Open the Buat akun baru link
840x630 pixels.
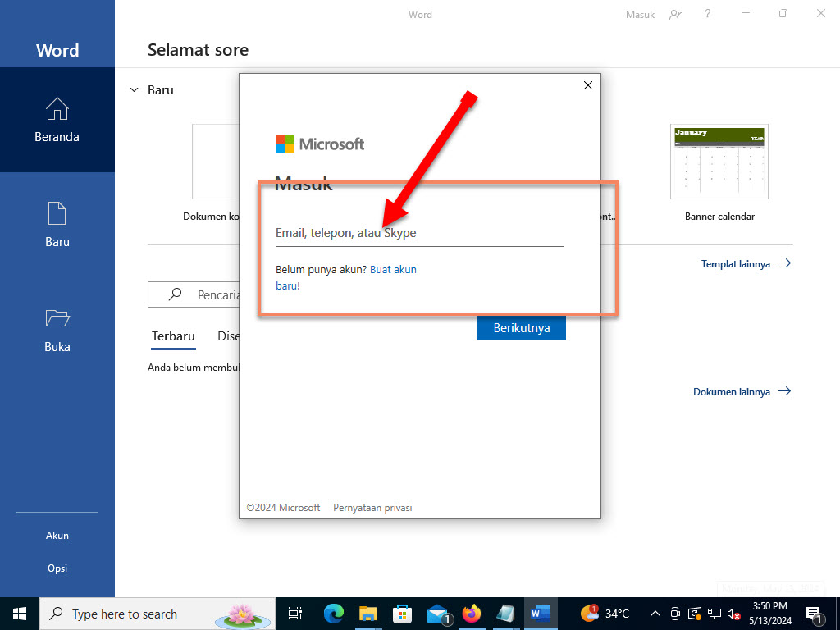(x=393, y=269)
